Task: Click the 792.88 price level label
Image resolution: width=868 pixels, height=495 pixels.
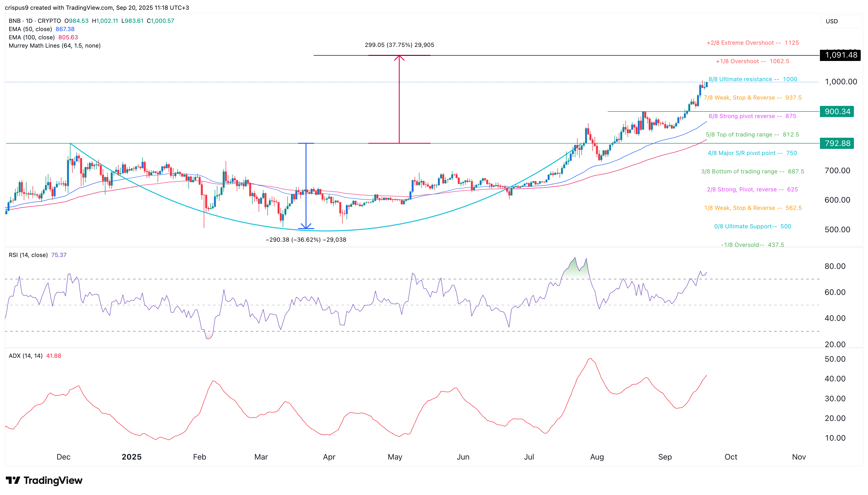Action: click(x=837, y=143)
